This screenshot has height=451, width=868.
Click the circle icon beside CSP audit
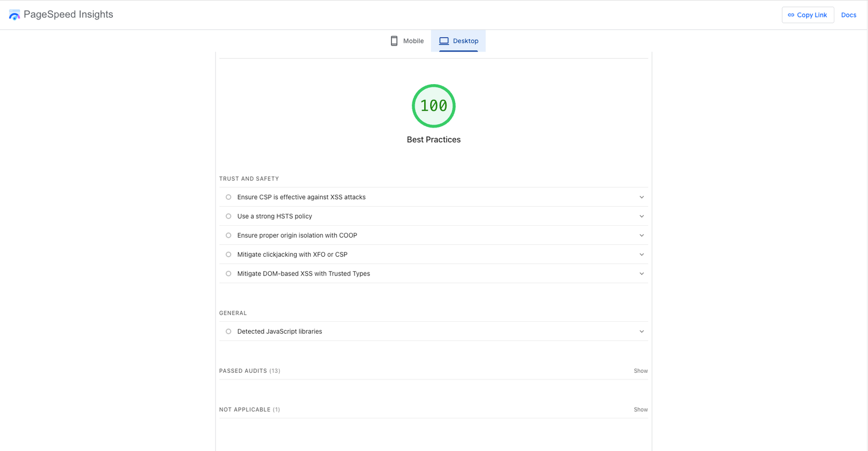pyautogui.click(x=228, y=197)
